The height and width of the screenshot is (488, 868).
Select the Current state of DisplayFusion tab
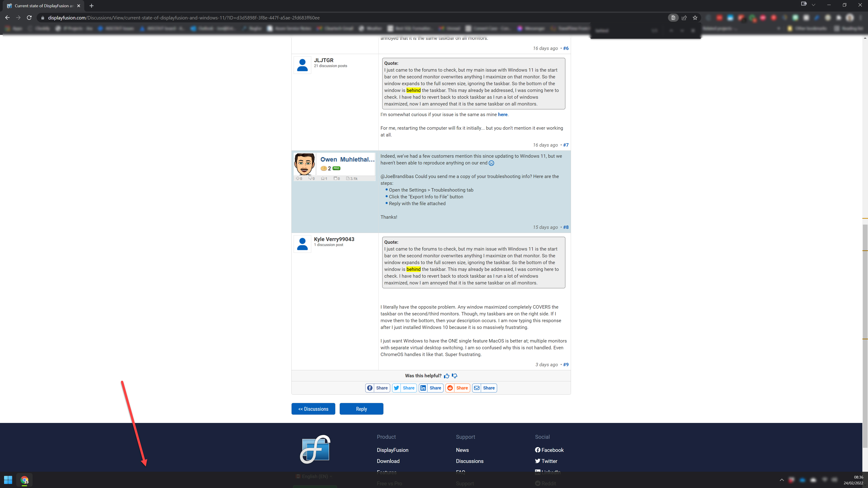pos(44,6)
